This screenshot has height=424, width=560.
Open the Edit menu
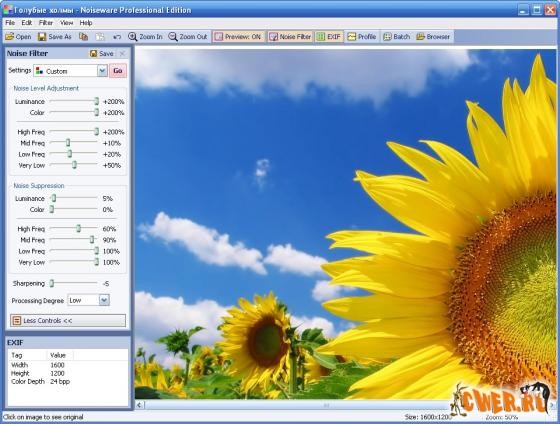point(27,23)
